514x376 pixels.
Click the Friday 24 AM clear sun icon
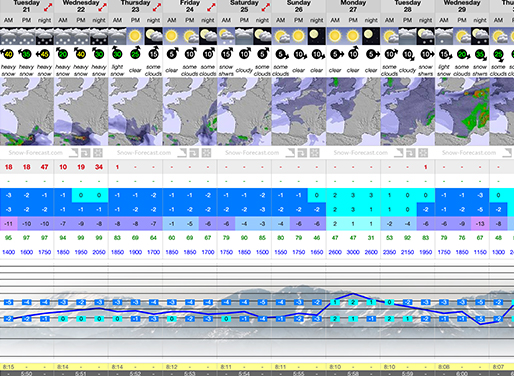pos(171,36)
